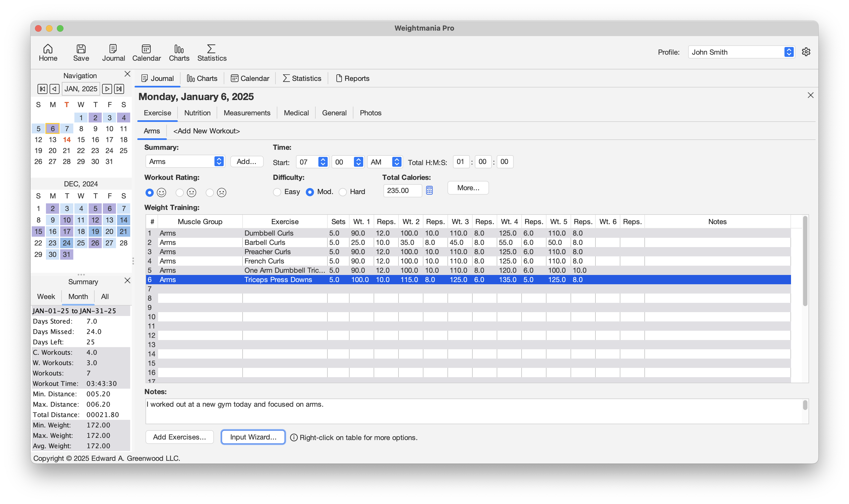The width and height of the screenshot is (849, 504).
Task: Open the Medical tab
Action: (x=296, y=113)
